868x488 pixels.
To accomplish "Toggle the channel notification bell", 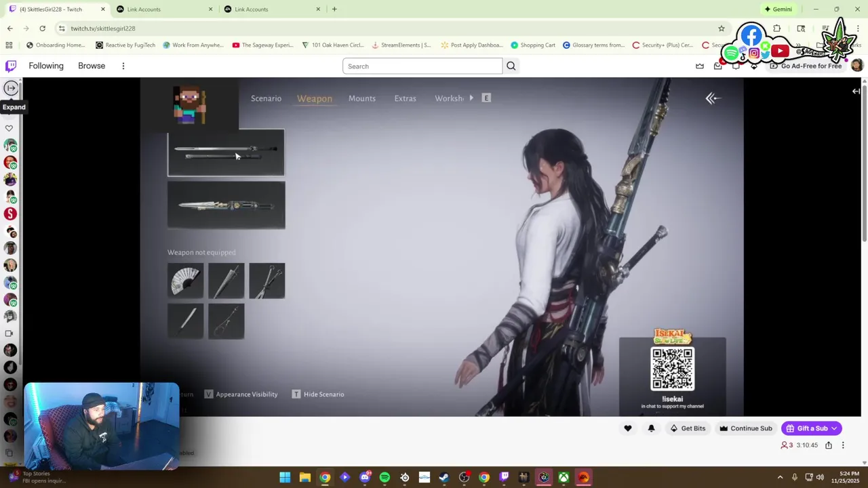I will 651,428.
